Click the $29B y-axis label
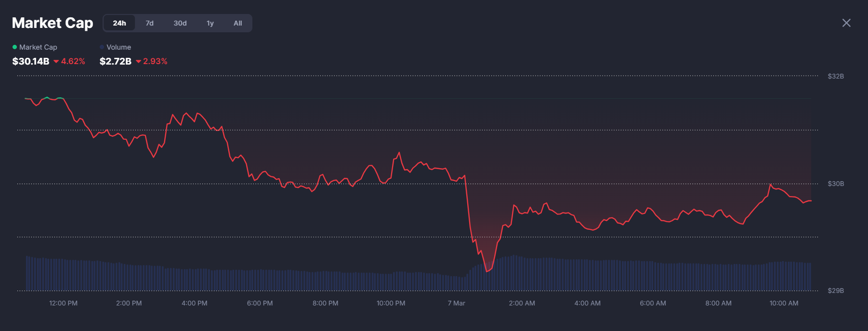This screenshot has width=868, height=331. coord(836,291)
